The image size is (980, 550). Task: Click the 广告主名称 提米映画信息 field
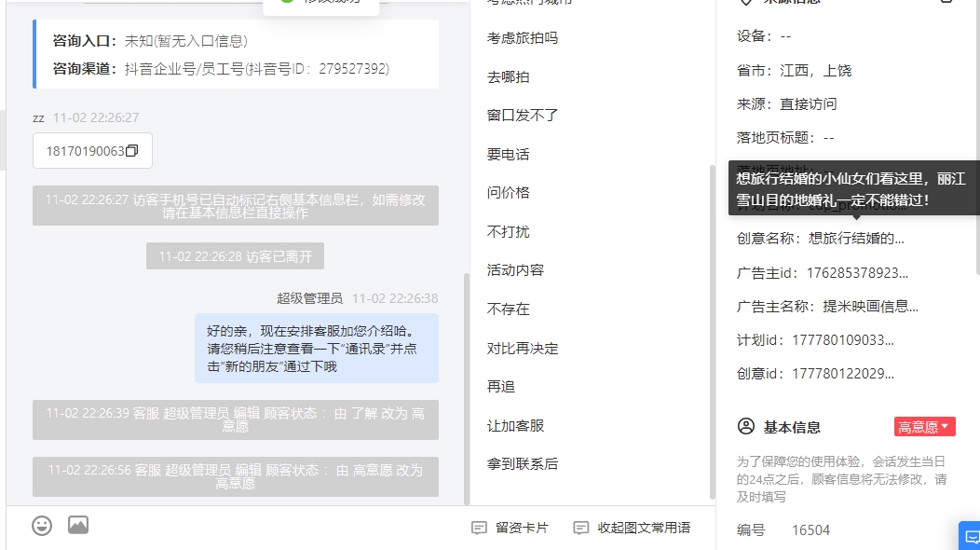click(x=827, y=307)
